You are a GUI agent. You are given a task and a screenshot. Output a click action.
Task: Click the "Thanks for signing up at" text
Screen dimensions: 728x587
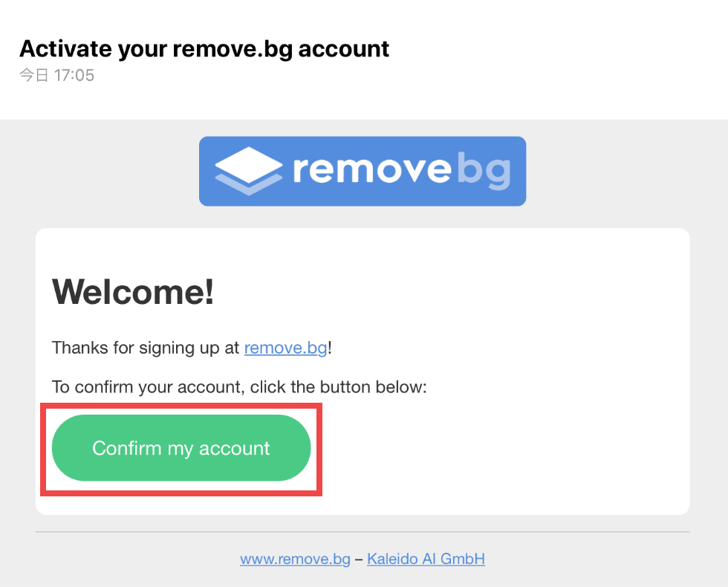(146, 348)
